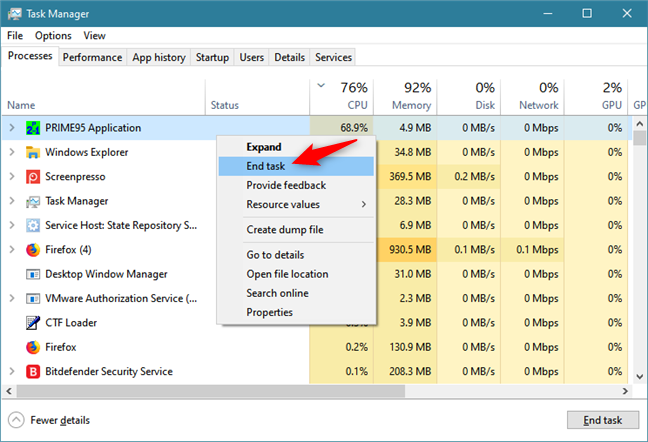Choose Search online in context menu

[x=297, y=293]
